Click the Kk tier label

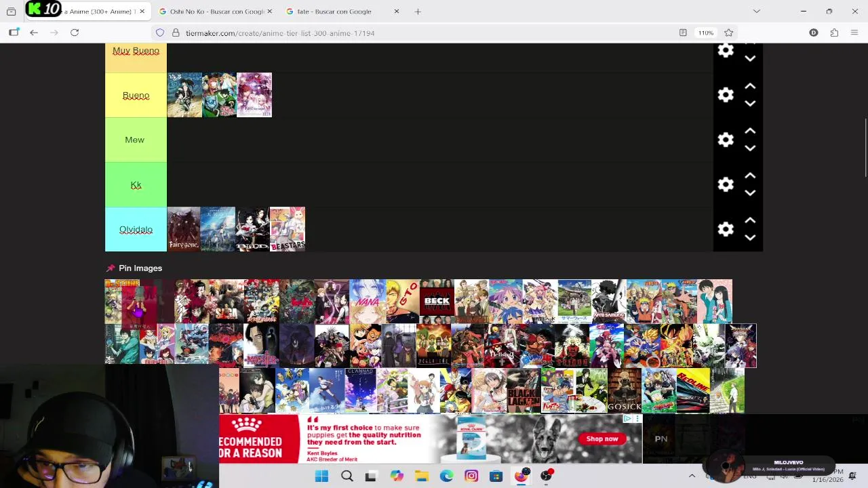click(136, 185)
